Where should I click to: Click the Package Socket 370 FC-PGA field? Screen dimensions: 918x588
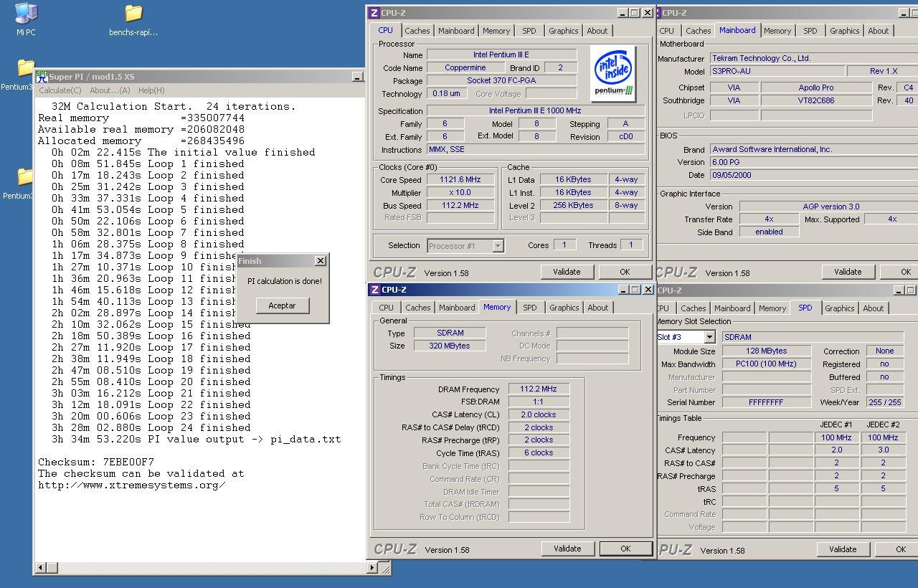501,81
